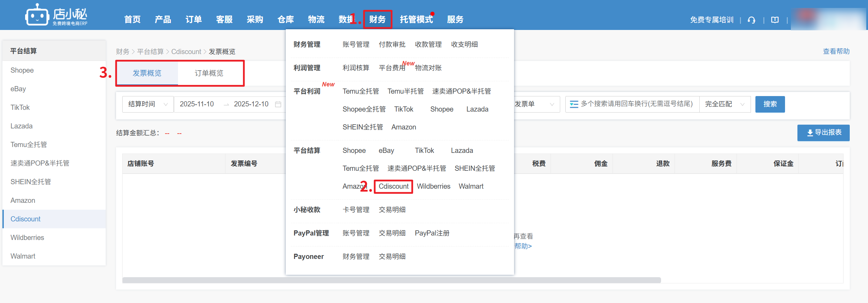
Task: Open 利润核算 in the dropdown menu
Action: point(356,68)
